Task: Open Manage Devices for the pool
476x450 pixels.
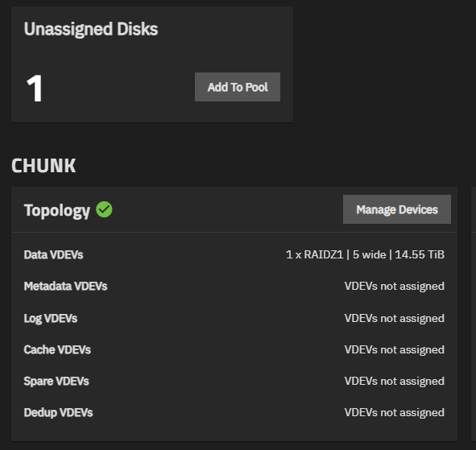Action: pyautogui.click(x=397, y=209)
